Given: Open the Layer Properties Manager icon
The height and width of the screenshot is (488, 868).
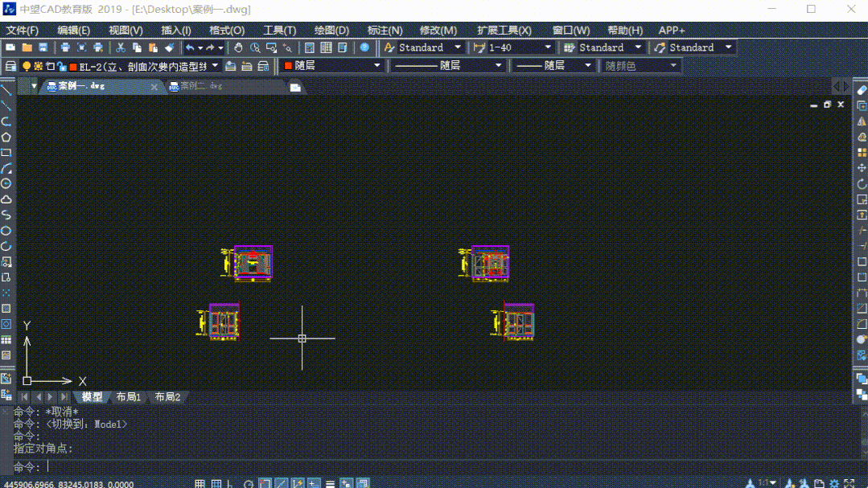Looking at the screenshot, I should [10, 66].
